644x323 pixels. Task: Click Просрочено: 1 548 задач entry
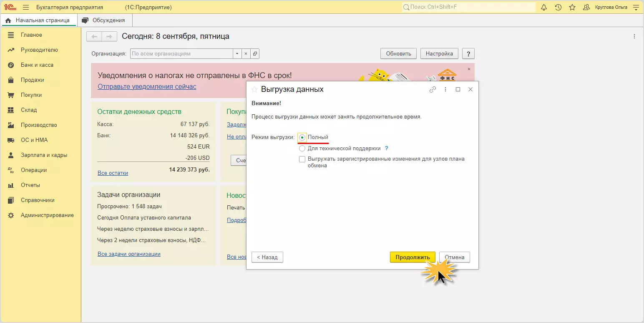(129, 207)
